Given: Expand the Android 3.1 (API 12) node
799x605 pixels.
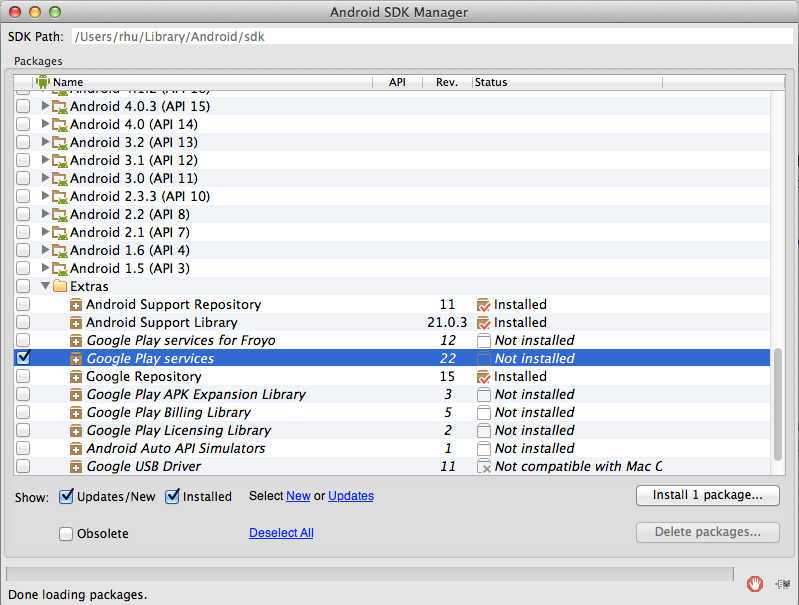Looking at the screenshot, I should click(45, 160).
